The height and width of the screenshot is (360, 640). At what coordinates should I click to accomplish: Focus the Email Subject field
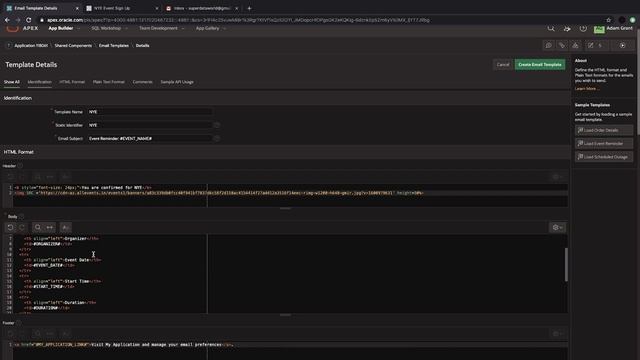coord(149,139)
